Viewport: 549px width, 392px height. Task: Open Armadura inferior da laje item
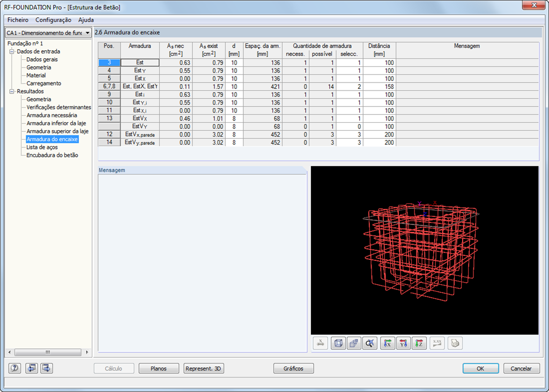(56, 123)
